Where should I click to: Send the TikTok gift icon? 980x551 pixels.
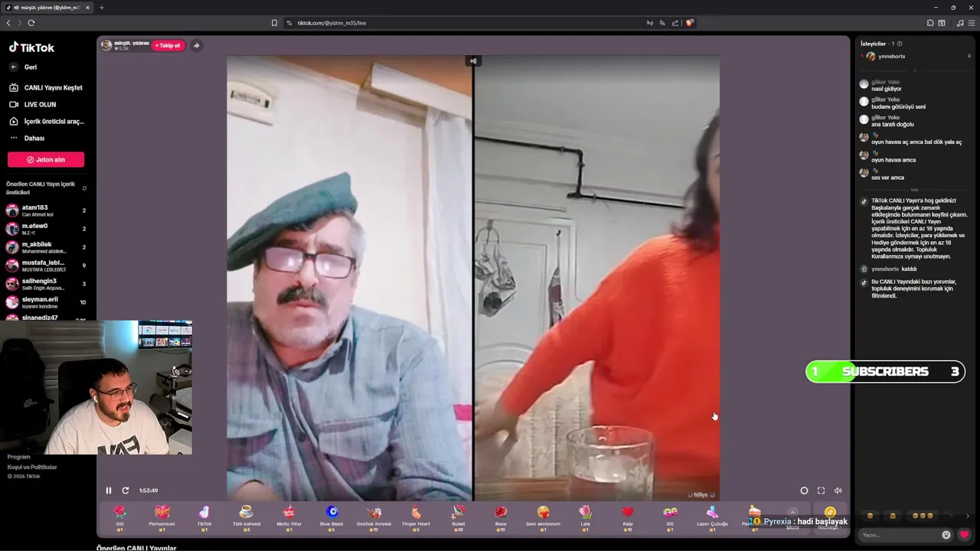pos(204,517)
